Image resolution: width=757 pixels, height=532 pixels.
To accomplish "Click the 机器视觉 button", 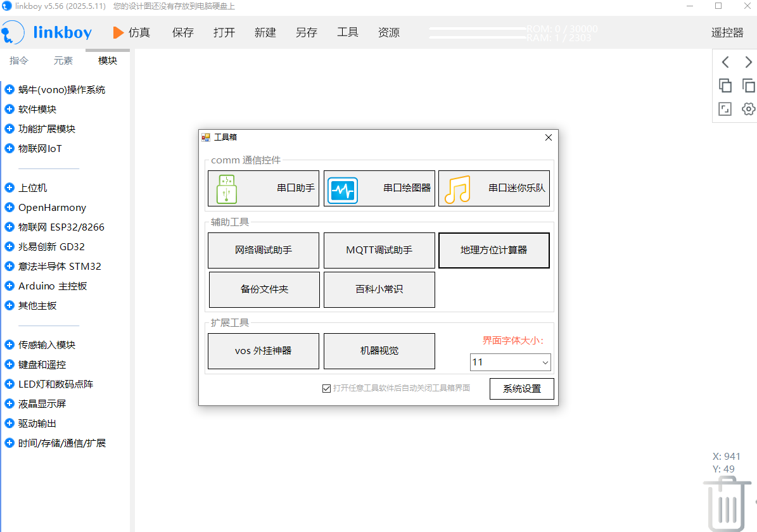I will coord(379,351).
